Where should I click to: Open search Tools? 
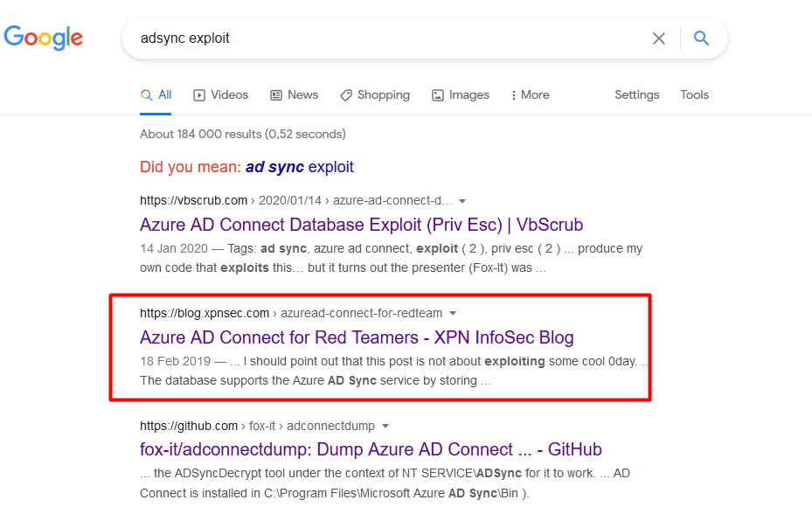coord(695,94)
